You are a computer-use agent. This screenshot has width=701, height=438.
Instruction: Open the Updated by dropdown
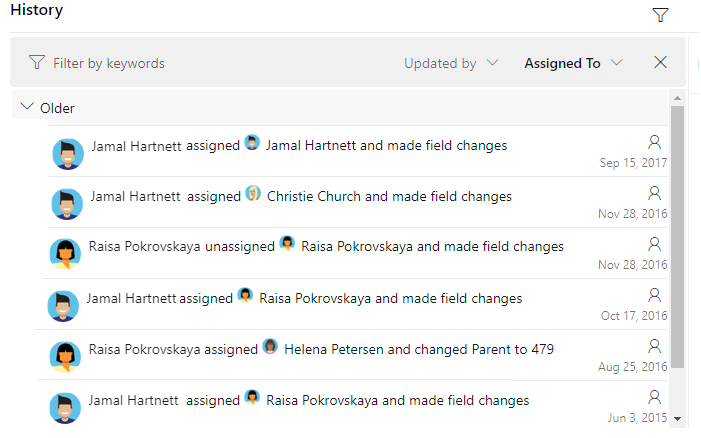coord(450,63)
